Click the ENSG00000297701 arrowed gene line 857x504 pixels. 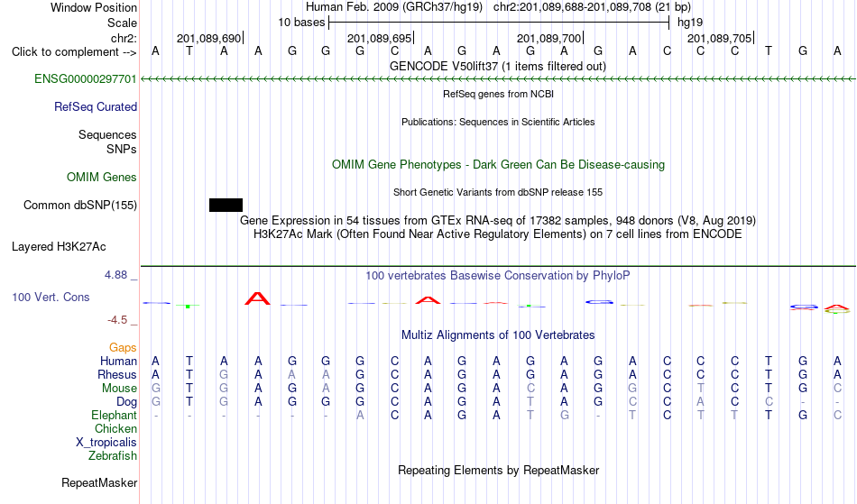(x=499, y=79)
